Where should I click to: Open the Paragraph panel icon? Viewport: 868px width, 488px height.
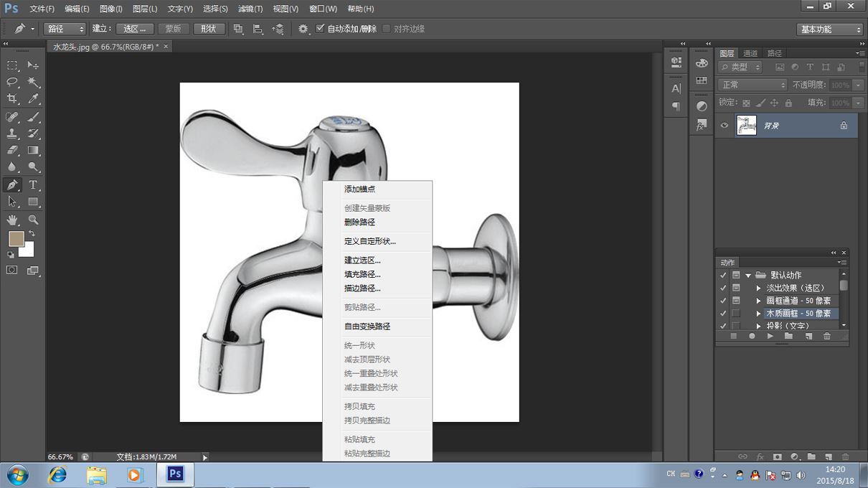[x=676, y=106]
